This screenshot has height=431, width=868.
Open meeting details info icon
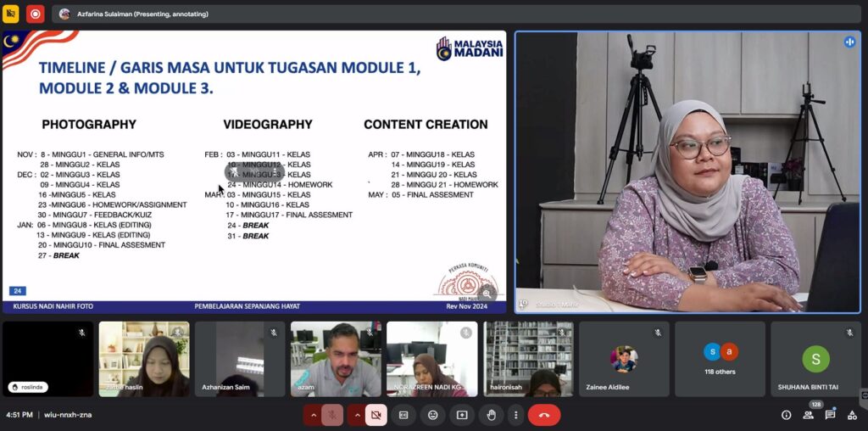(x=786, y=415)
